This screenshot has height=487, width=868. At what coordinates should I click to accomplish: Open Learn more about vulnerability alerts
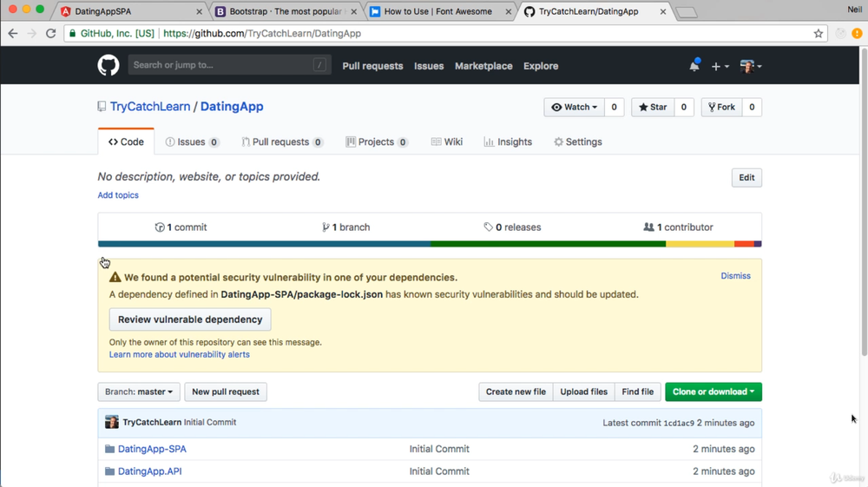(180, 354)
